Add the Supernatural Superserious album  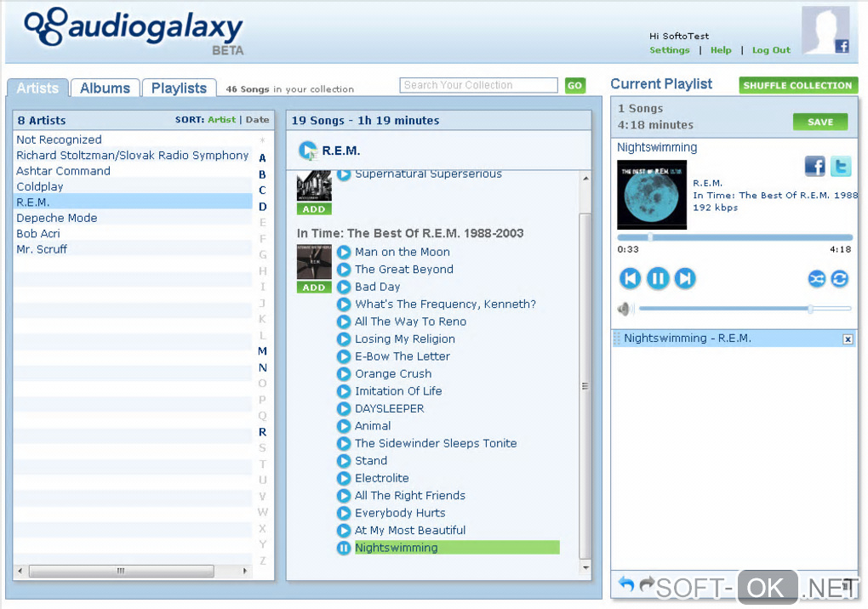click(x=314, y=209)
